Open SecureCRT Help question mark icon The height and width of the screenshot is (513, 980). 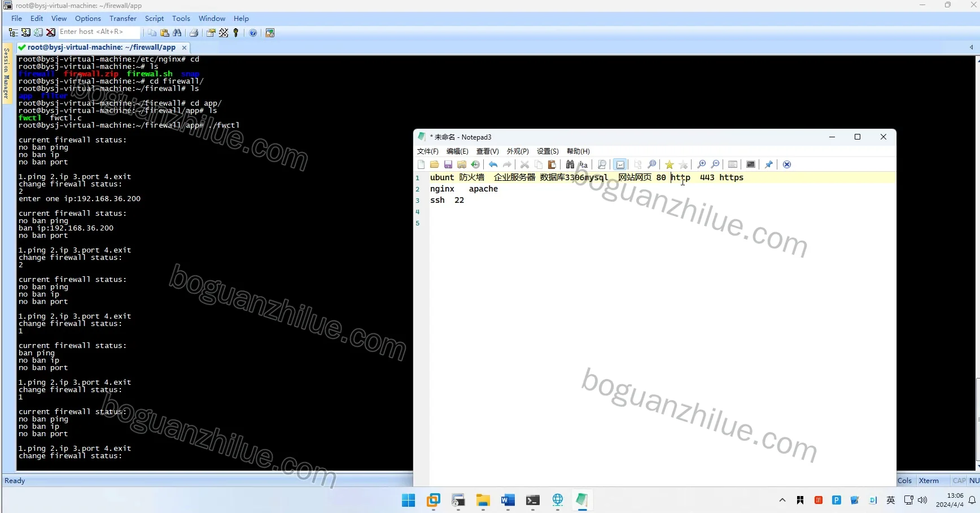click(x=253, y=33)
